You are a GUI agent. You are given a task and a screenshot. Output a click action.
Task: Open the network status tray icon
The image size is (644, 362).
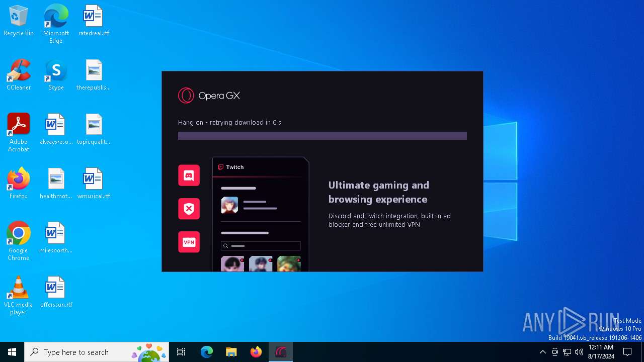coord(567,352)
